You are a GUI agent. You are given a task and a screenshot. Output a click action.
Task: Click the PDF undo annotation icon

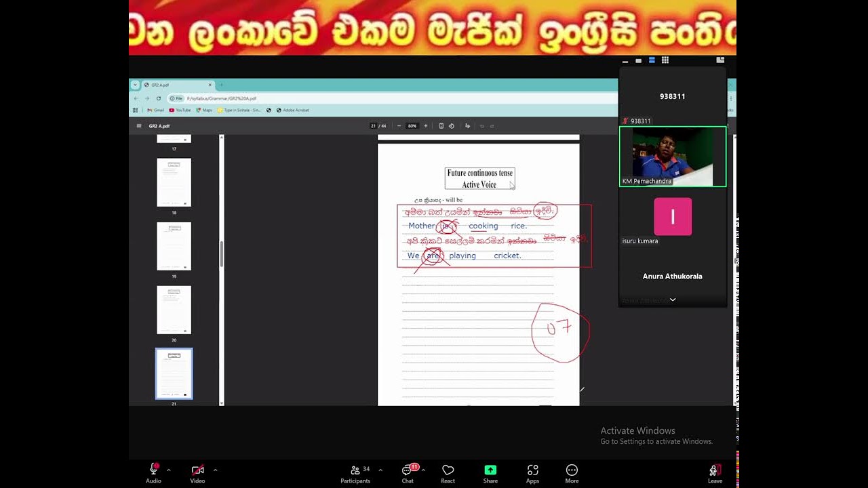(482, 126)
